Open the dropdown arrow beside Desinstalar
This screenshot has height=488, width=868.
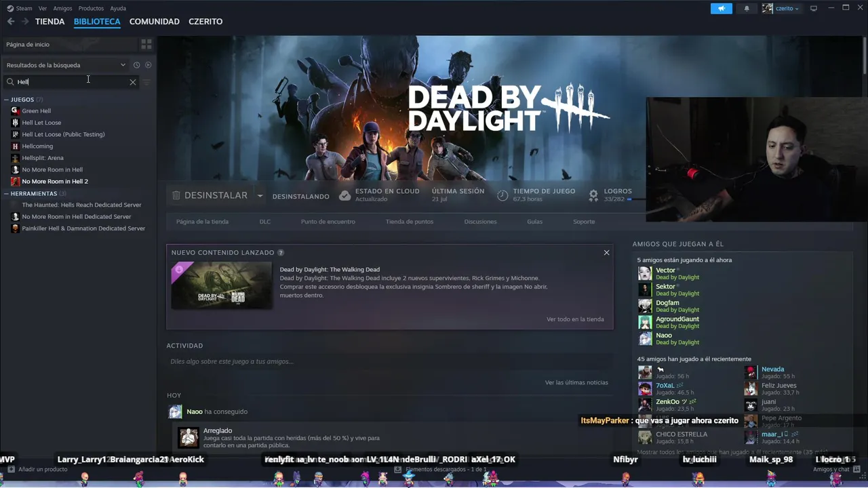(x=260, y=196)
